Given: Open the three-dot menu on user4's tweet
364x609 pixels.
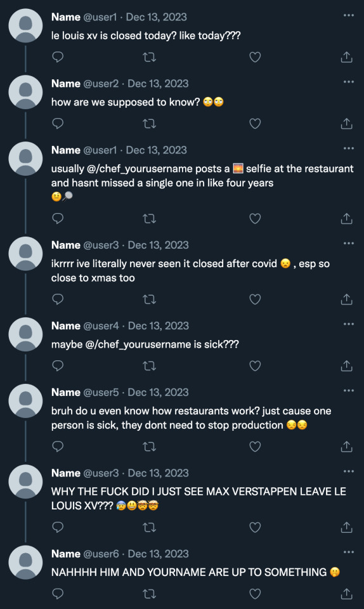Looking at the screenshot, I should point(349,324).
